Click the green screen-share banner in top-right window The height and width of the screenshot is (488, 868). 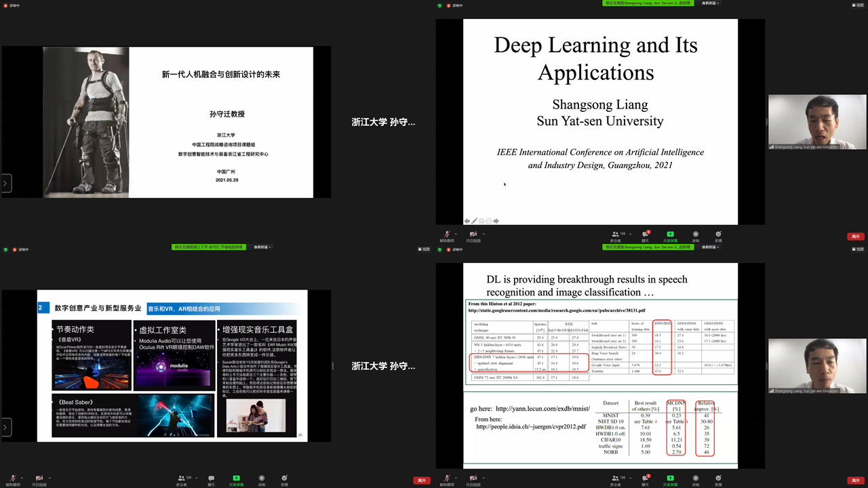pos(650,3)
